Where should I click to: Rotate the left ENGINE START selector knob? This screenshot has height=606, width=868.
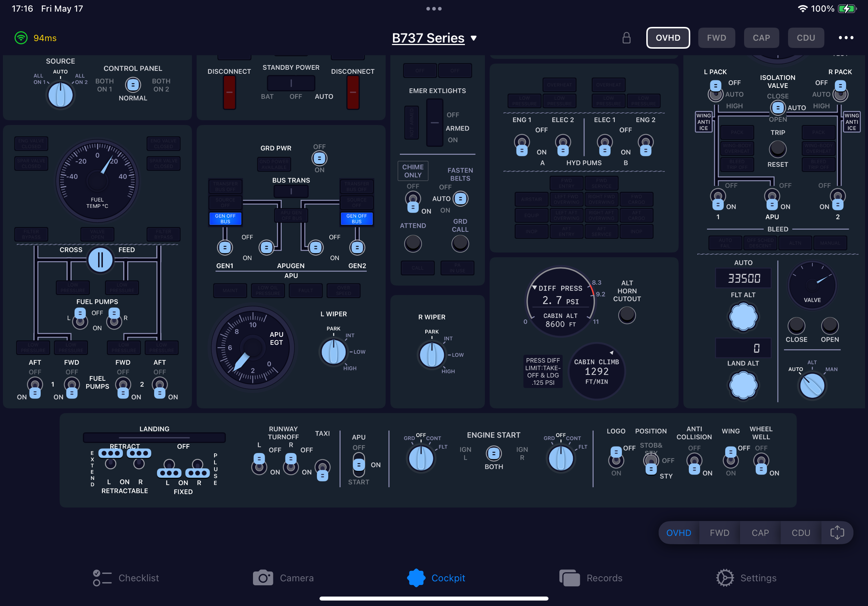421,458
